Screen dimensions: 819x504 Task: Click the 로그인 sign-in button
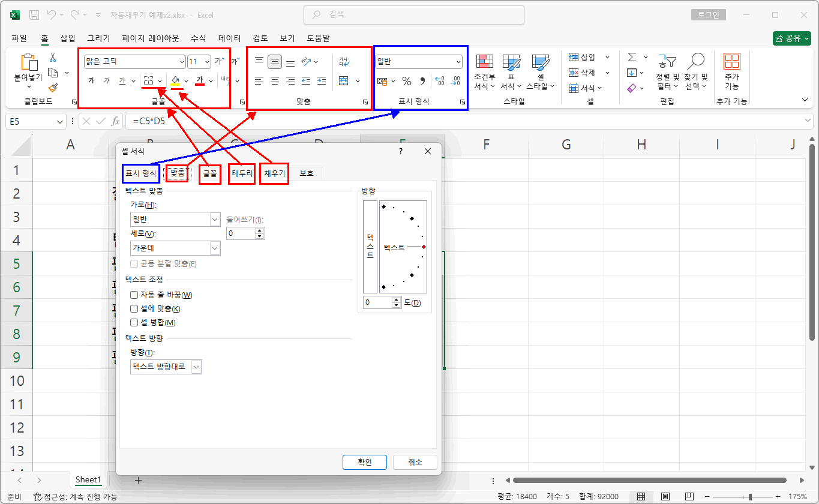(709, 15)
